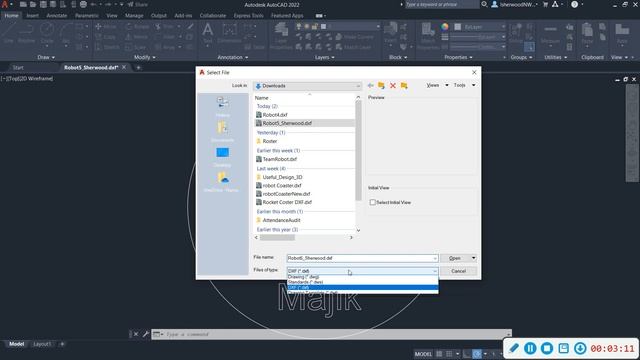
Task: Switch to the Annotate ribbon tab
Action: pos(56,16)
